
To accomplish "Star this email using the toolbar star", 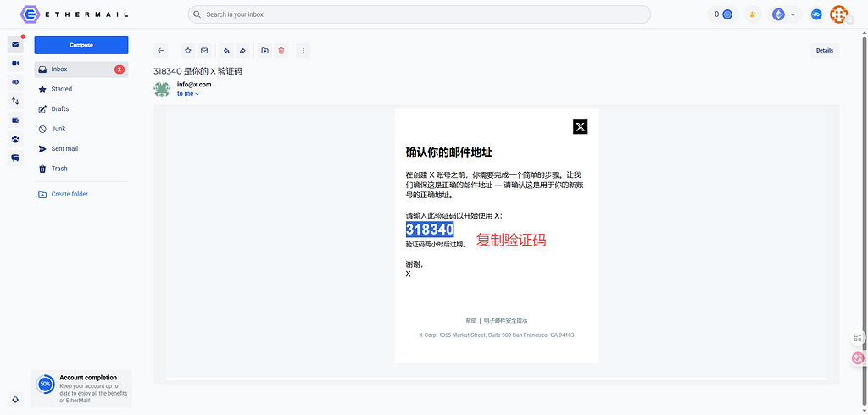I will (188, 51).
